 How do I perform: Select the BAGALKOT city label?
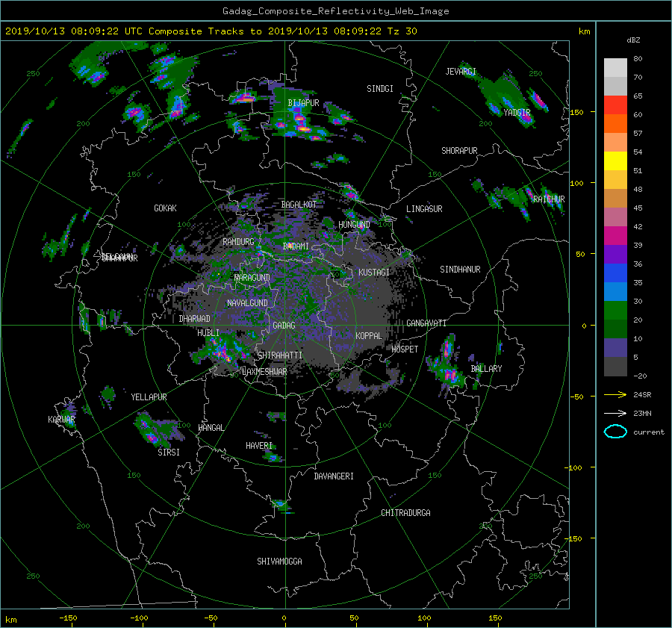tap(299, 205)
